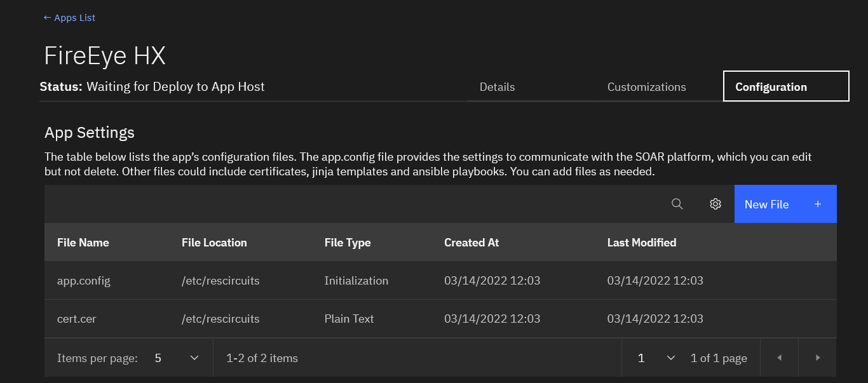Sort by Last Modified column header
The width and height of the screenshot is (868, 383).
tap(642, 243)
